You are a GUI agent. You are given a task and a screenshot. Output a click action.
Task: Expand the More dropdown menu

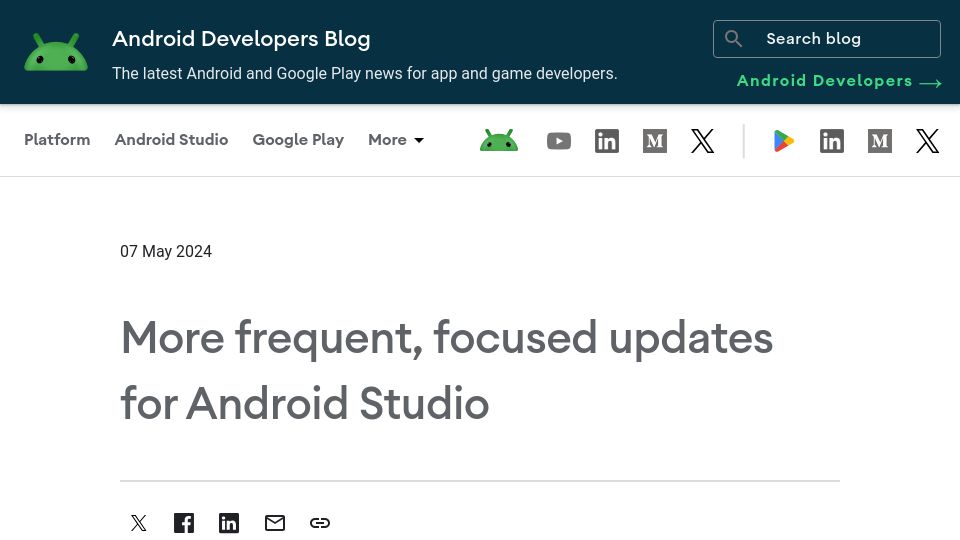(x=396, y=140)
